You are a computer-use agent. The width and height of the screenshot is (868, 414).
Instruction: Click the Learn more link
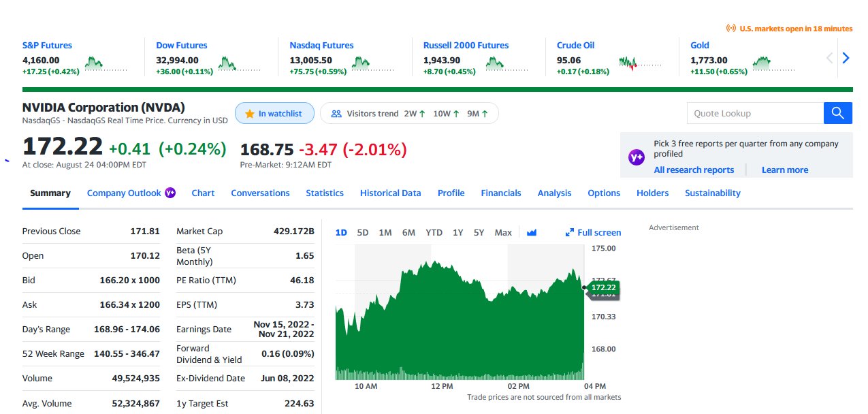(785, 170)
